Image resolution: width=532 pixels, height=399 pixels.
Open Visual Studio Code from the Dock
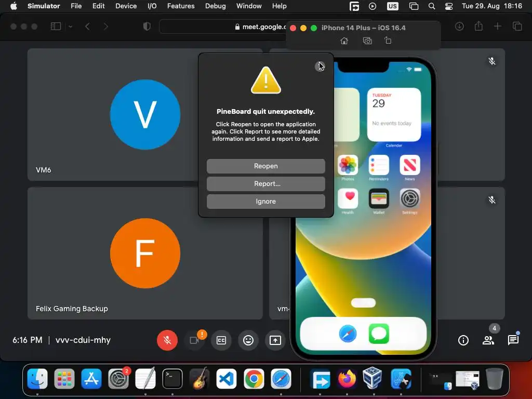227,379
